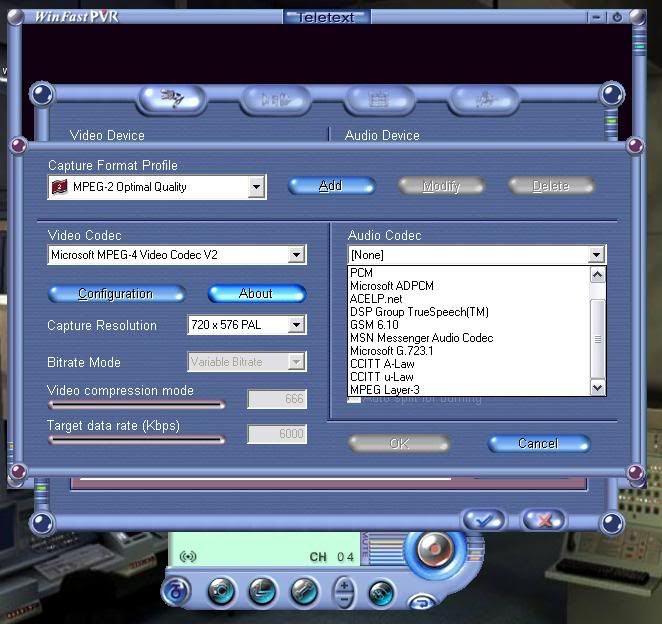The image size is (662, 624).
Task: Click the Modify profile button
Action: click(x=441, y=186)
